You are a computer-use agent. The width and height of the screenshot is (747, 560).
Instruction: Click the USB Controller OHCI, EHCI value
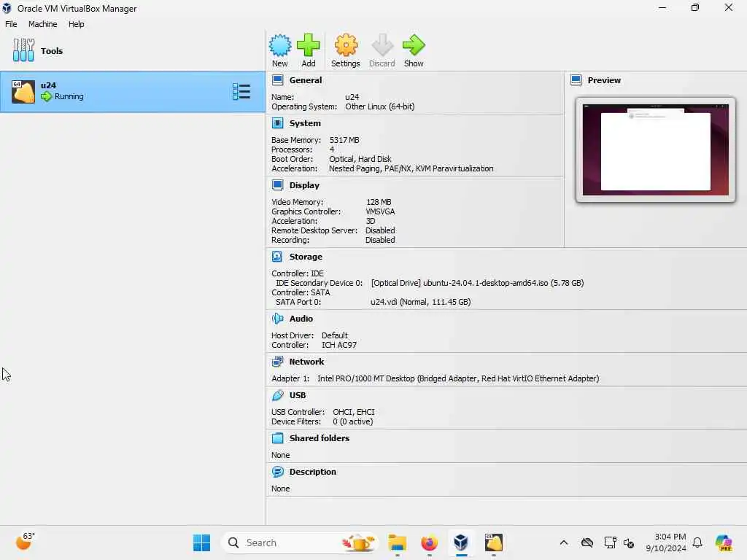click(354, 412)
